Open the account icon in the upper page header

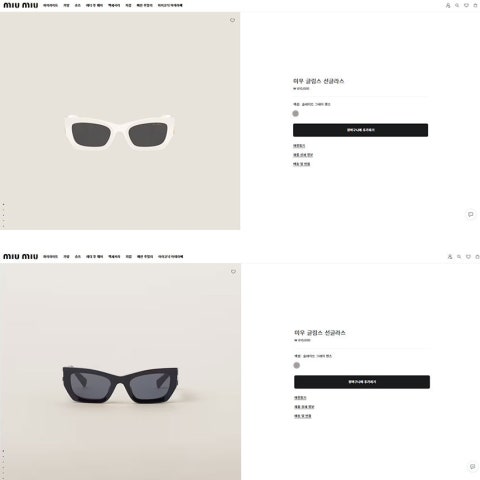tap(448, 5)
